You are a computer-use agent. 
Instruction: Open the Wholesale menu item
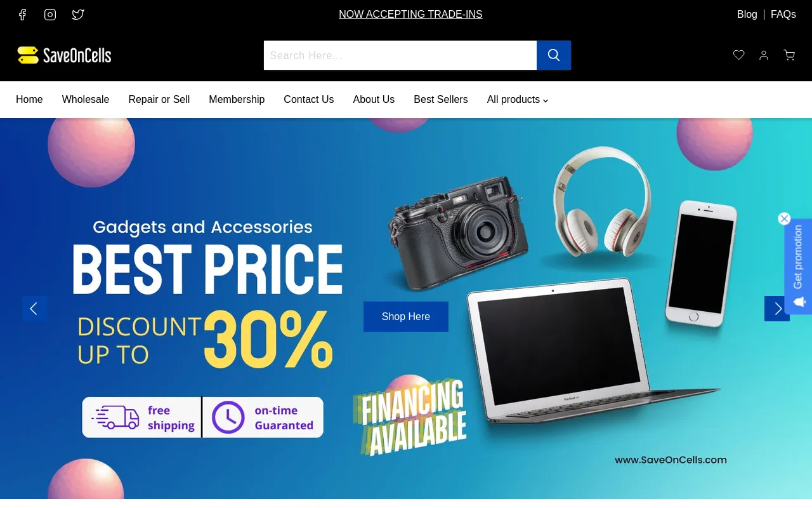point(86,100)
